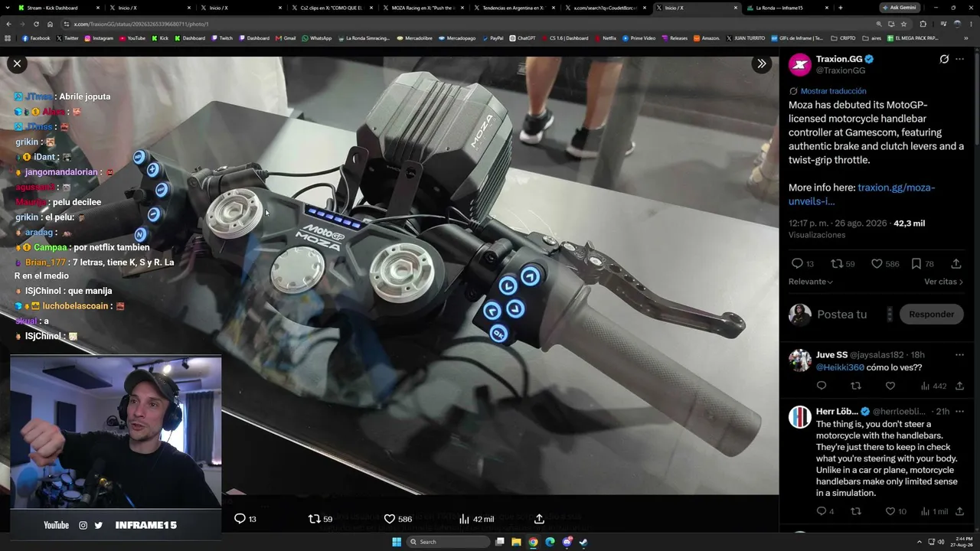Expand the Relevante reply sort dropdown
Screen dimensions: 980x551
pos(811,282)
